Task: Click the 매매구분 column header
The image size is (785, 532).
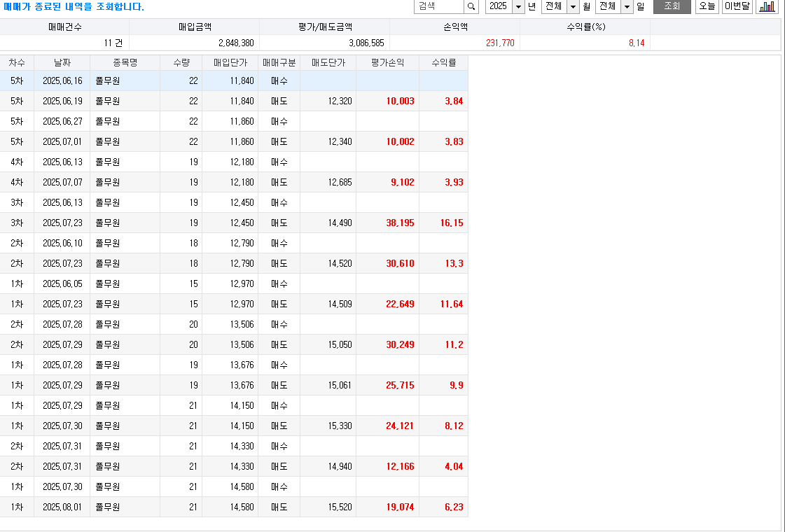Action: [x=279, y=62]
